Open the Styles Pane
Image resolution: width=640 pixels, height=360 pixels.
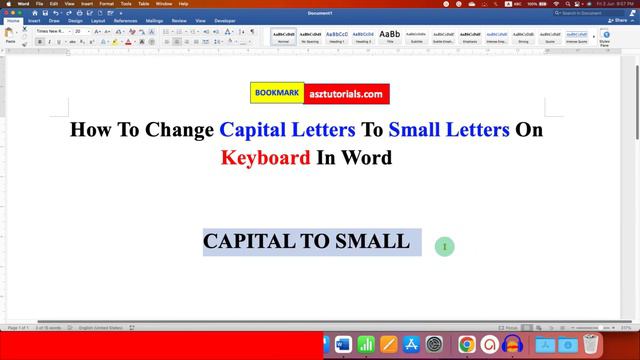tap(605, 38)
